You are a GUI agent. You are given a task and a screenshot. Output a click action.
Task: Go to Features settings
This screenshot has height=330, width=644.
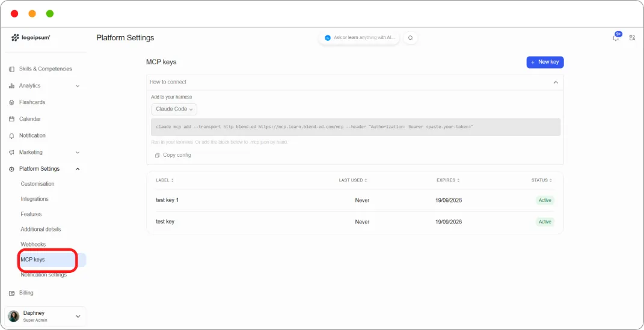tap(31, 214)
